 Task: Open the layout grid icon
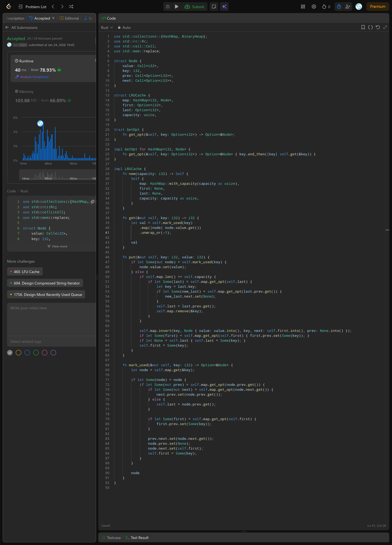[303, 7]
